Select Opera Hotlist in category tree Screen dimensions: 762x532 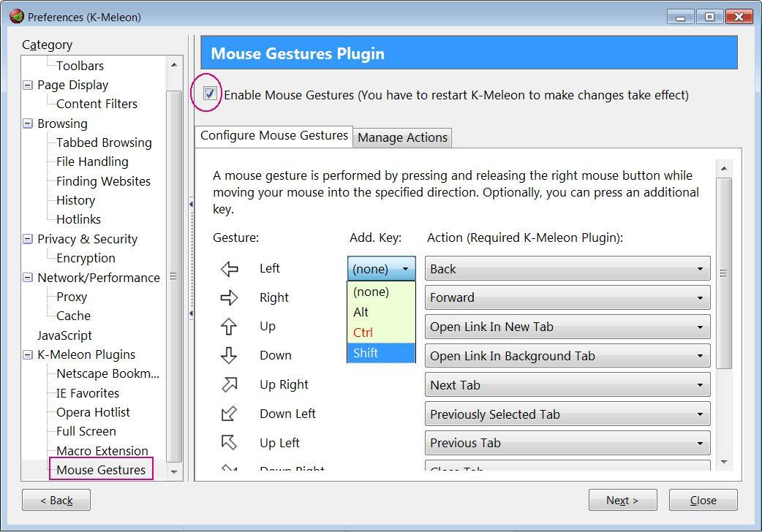94,412
